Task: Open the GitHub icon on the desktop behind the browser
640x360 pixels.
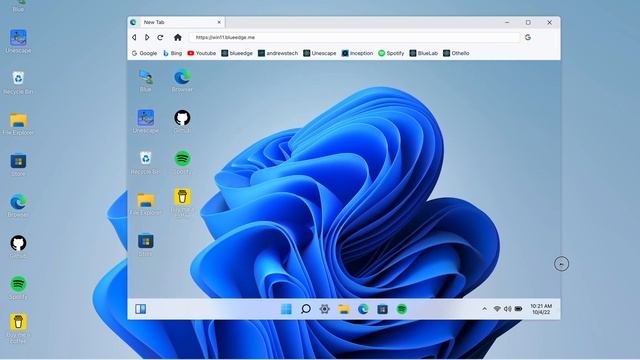Action: 18,246
